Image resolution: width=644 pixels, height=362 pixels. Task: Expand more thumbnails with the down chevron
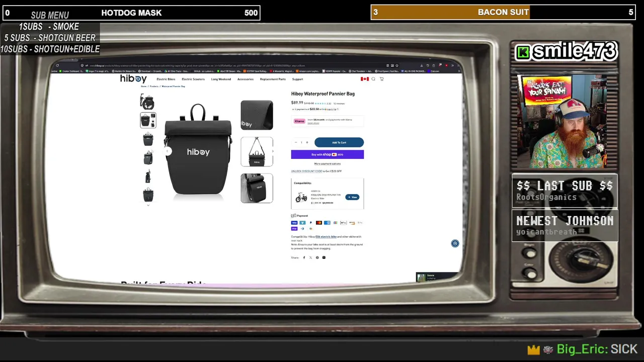(148, 205)
